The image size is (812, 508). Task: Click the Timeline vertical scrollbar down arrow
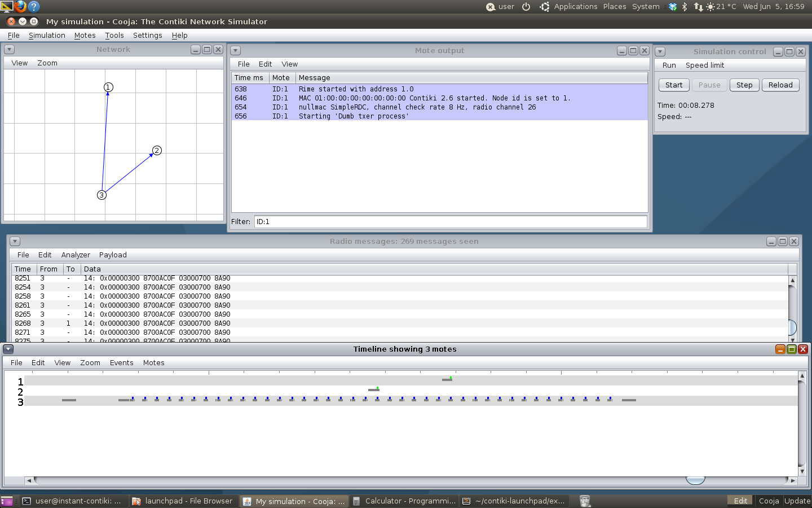pyautogui.click(x=802, y=471)
